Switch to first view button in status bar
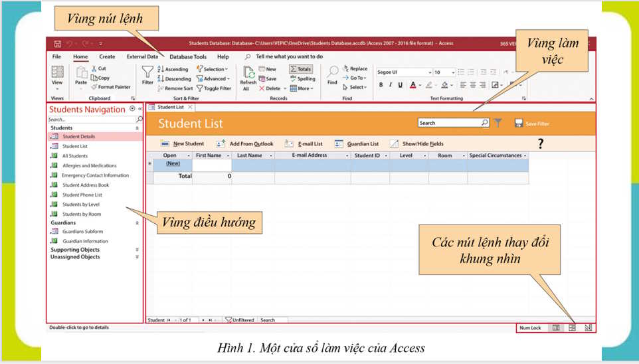This screenshot has height=364, width=639. point(556,327)
